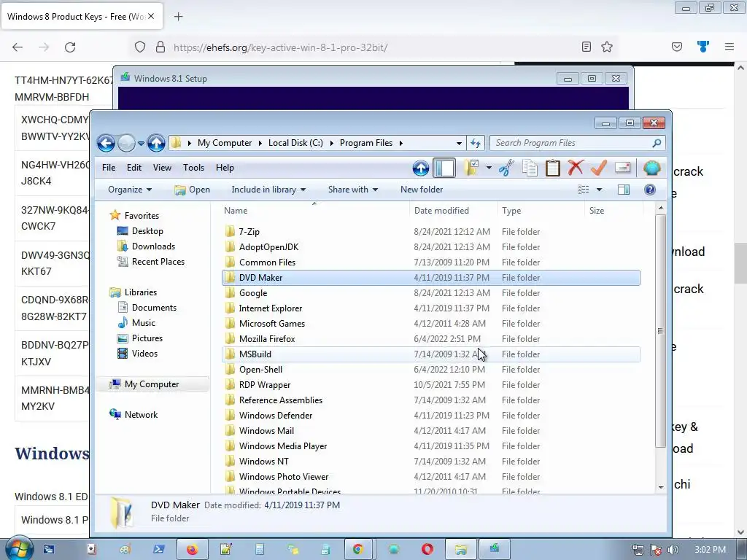This screenshot has height=560, width=747.
Task: Open the Help menu in Explorer
Action: point(225,168)
